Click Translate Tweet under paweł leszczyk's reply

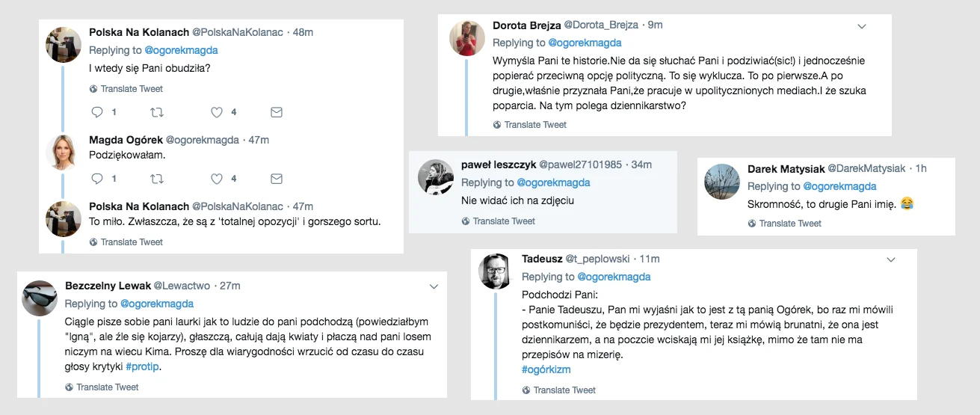[x=498, y=221]
